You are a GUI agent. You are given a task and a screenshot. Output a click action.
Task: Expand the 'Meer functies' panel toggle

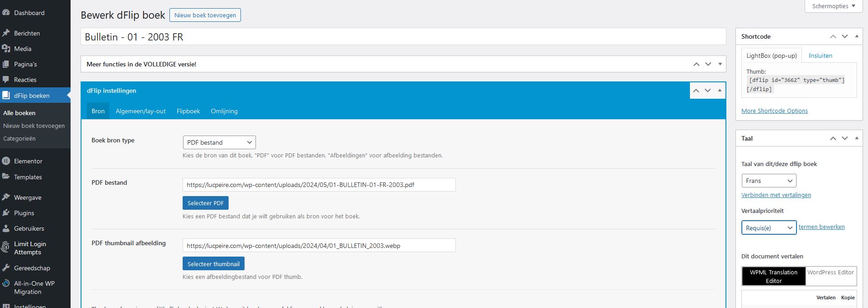(720, 64)
